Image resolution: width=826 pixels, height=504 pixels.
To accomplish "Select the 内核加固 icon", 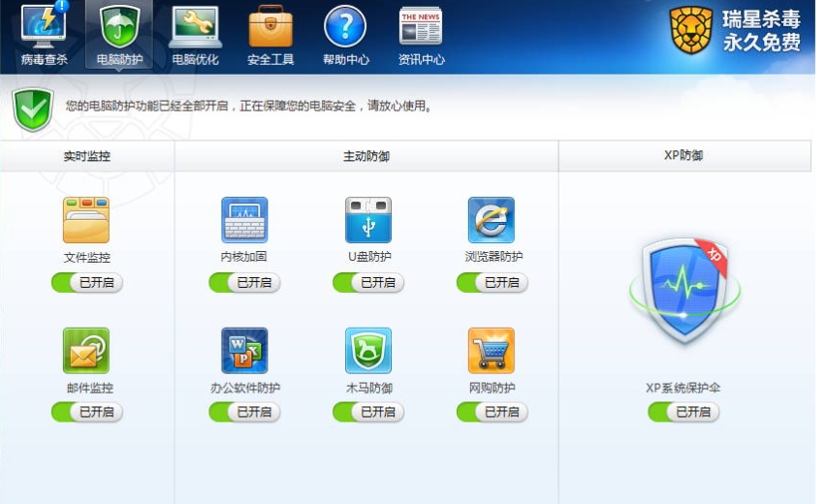I will point(244,220).
